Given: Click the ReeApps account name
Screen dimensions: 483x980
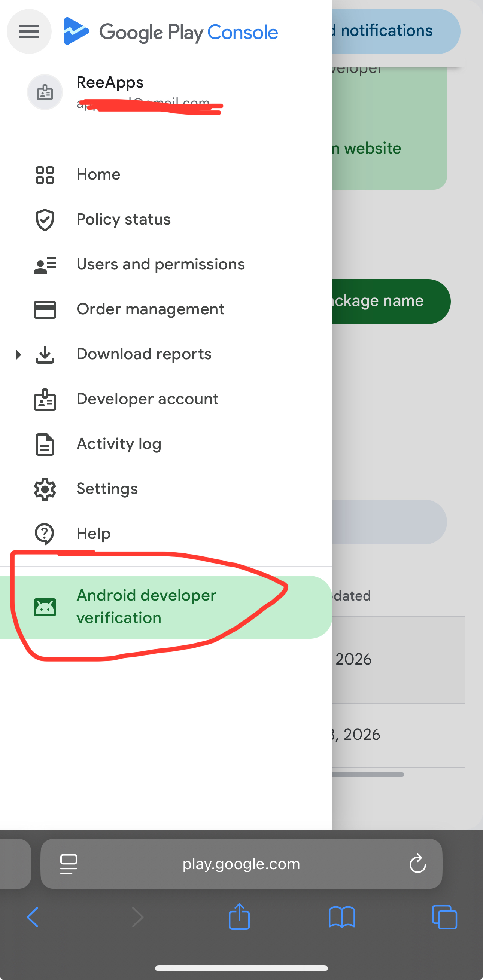Looking at the screenshot, I should (x=110, y=82).
